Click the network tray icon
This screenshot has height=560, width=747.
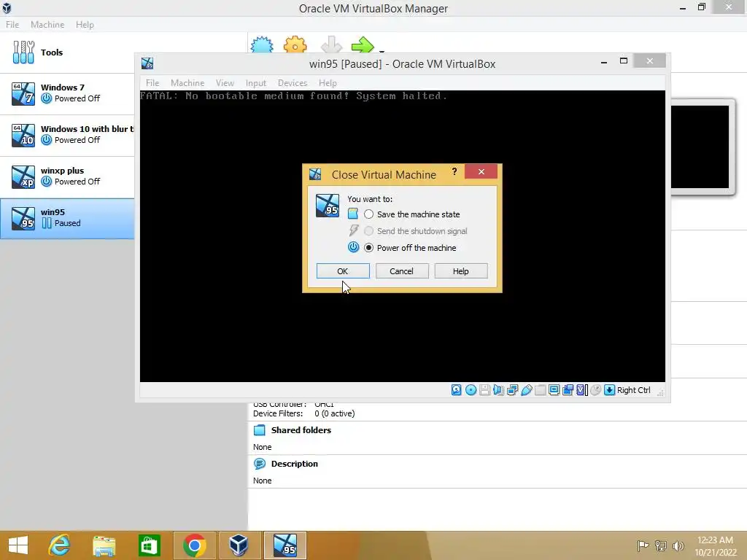(661, 545)
